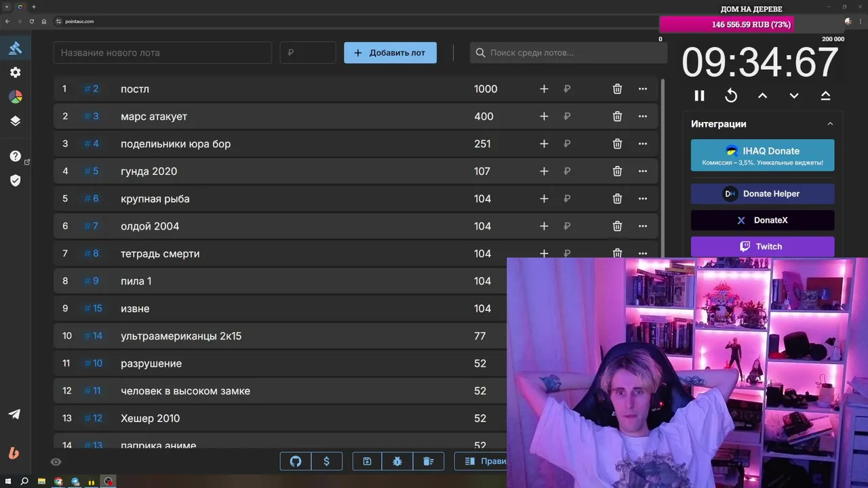
Task: Click ruble amount field on 'постл' row
Action: tap(568, 89)
